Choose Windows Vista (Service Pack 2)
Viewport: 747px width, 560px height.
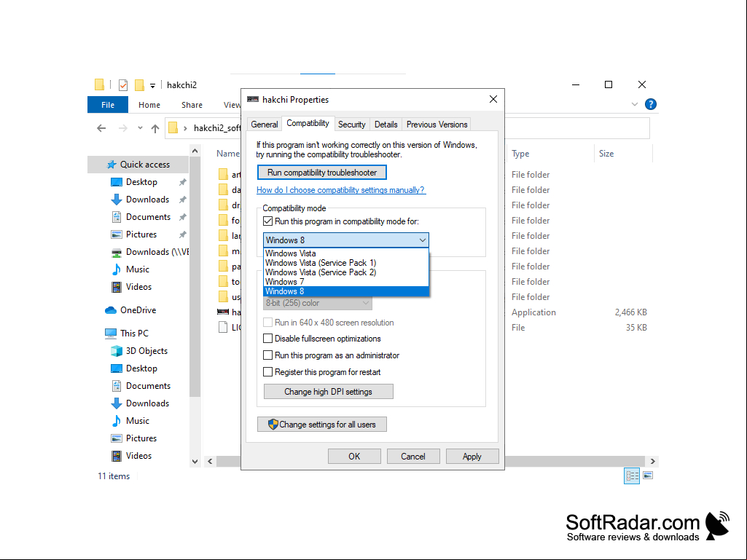click(346, 272)
